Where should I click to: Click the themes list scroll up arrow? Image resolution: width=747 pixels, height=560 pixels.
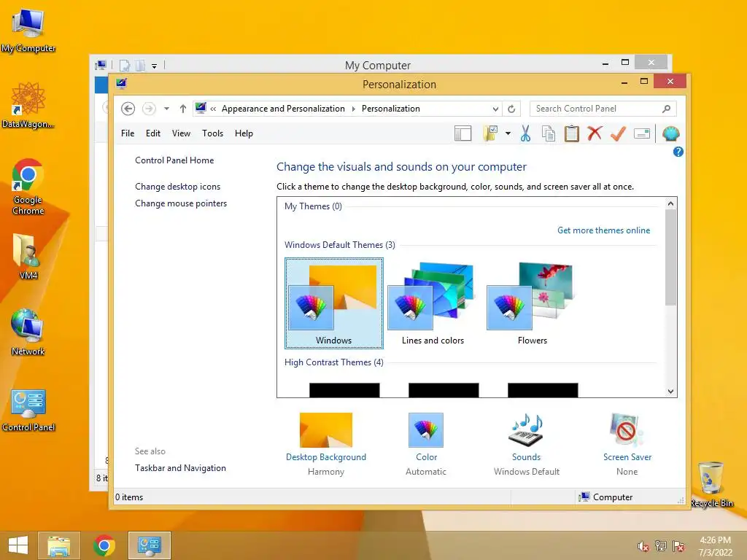pyautogui.click(x=671, y=204)
